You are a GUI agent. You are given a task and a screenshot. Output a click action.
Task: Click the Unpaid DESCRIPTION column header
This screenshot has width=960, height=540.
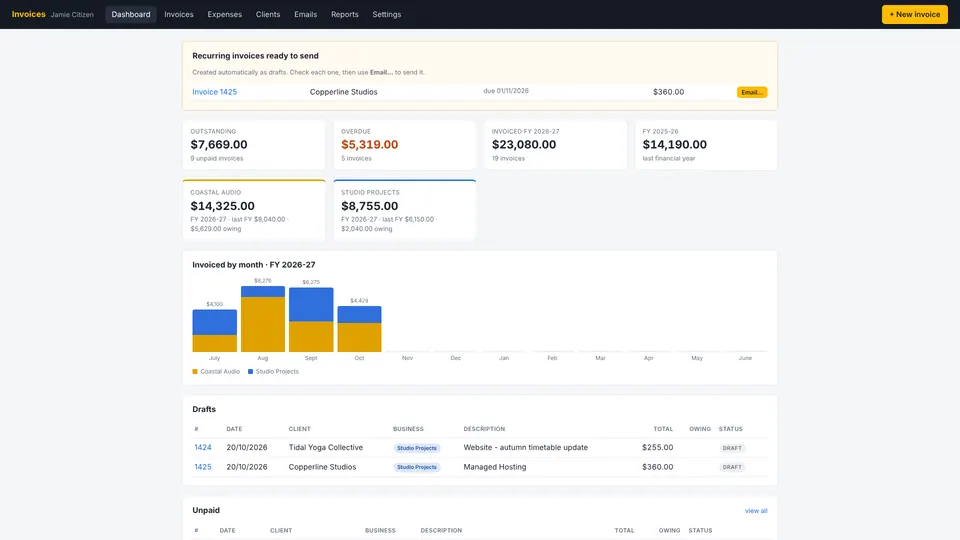(x=441, y=530)
